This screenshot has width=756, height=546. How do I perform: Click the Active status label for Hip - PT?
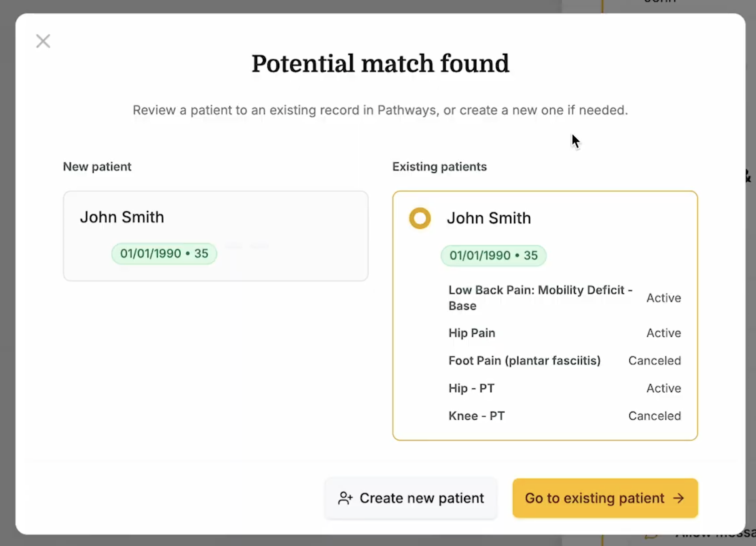[x=663, y=388]
